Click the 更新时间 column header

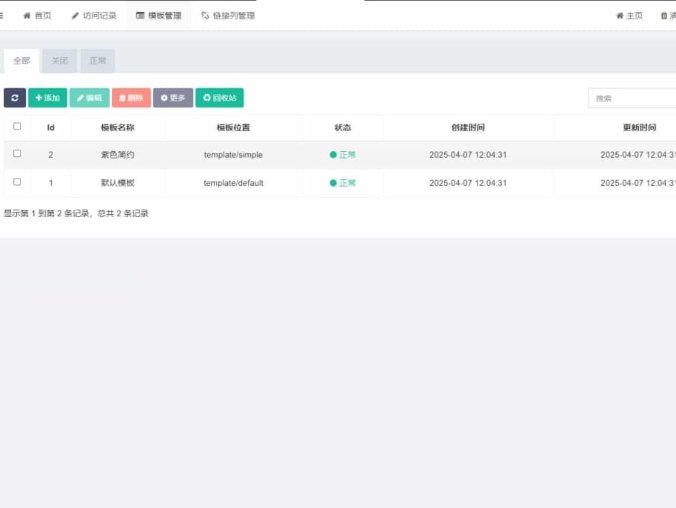[639, 128]
